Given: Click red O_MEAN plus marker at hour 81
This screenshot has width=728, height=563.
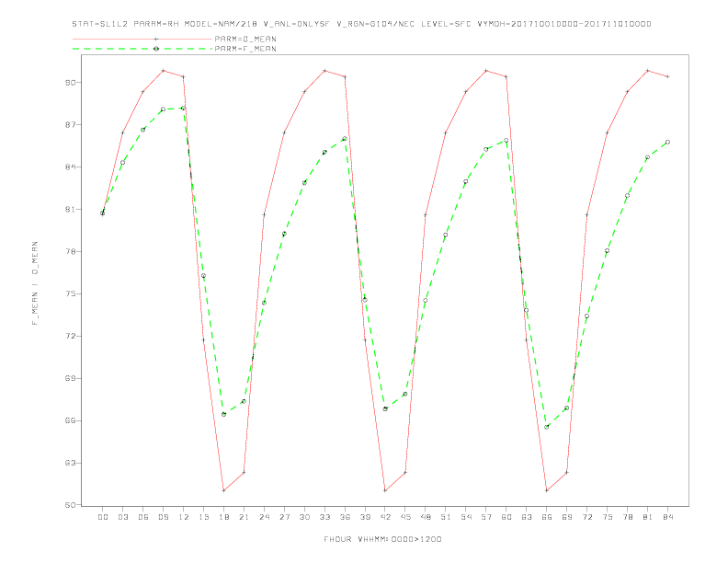Looking at the screenshot, I should click(x=647, y=71).
